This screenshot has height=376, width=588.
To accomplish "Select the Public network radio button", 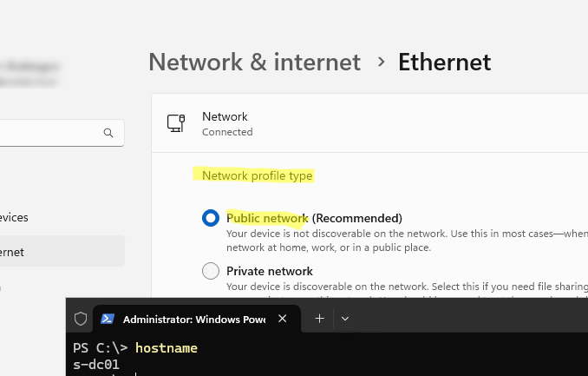I will (x=210, y=218).
